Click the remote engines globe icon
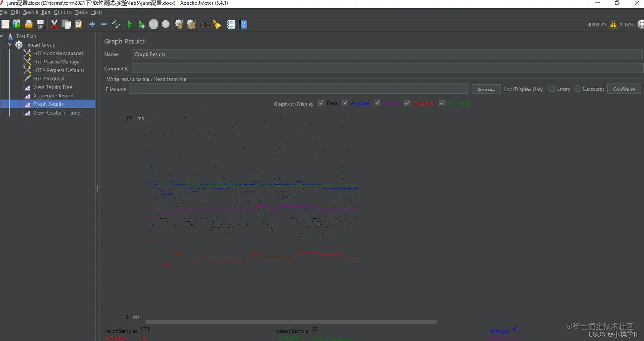 coord(641,24)
